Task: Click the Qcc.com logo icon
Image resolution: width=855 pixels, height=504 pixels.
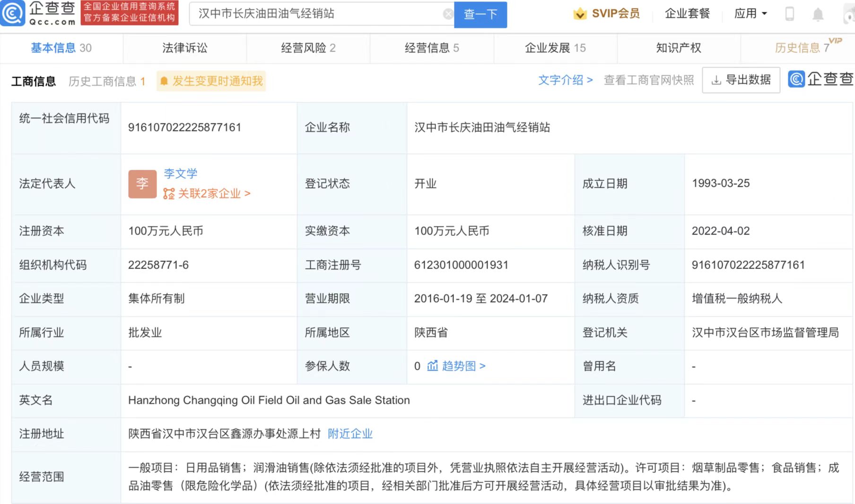Action: click(x=13, y=13)
